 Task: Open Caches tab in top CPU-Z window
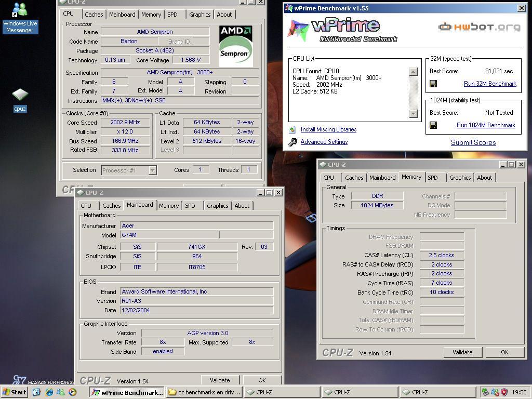point(94,15)
